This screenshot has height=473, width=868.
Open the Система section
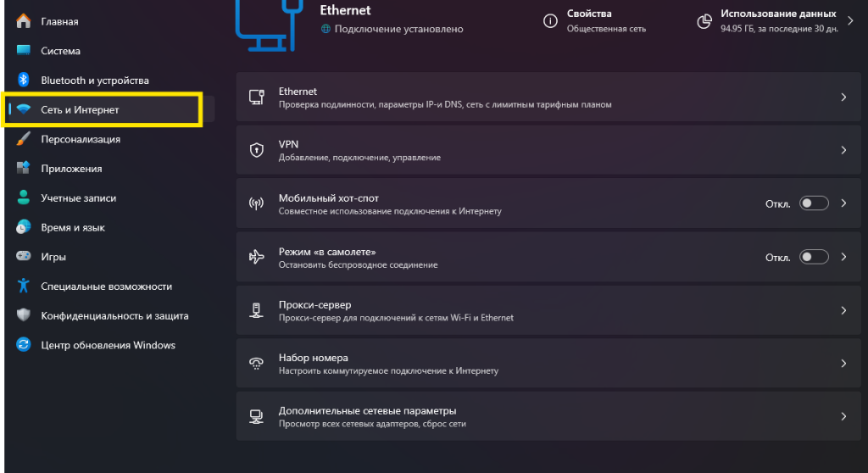(x=60, y=51)
